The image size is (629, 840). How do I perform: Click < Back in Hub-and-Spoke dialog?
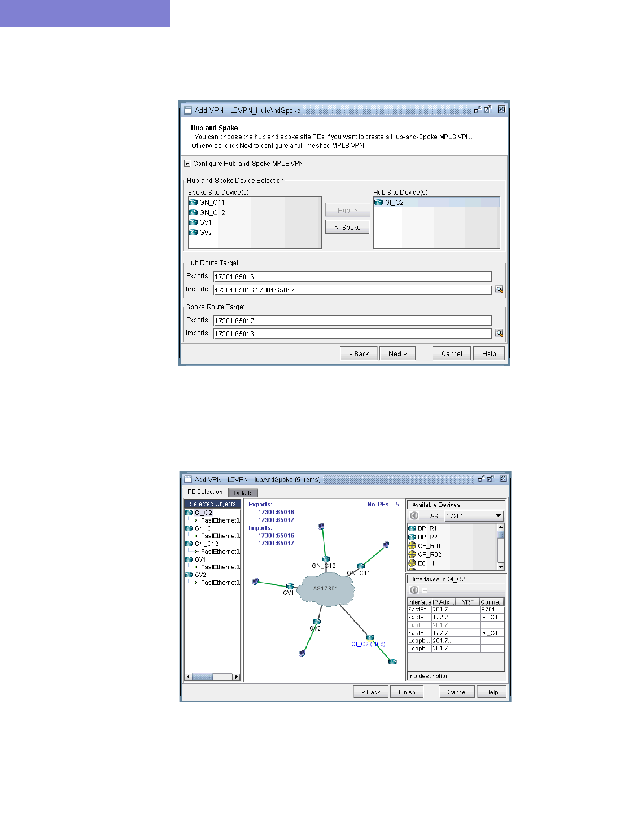click(x=359, y=353)
